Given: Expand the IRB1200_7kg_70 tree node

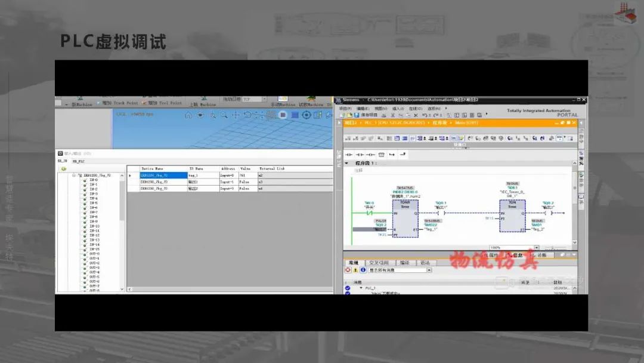Looking at the screenshot, I should click(x=73, y=176).
